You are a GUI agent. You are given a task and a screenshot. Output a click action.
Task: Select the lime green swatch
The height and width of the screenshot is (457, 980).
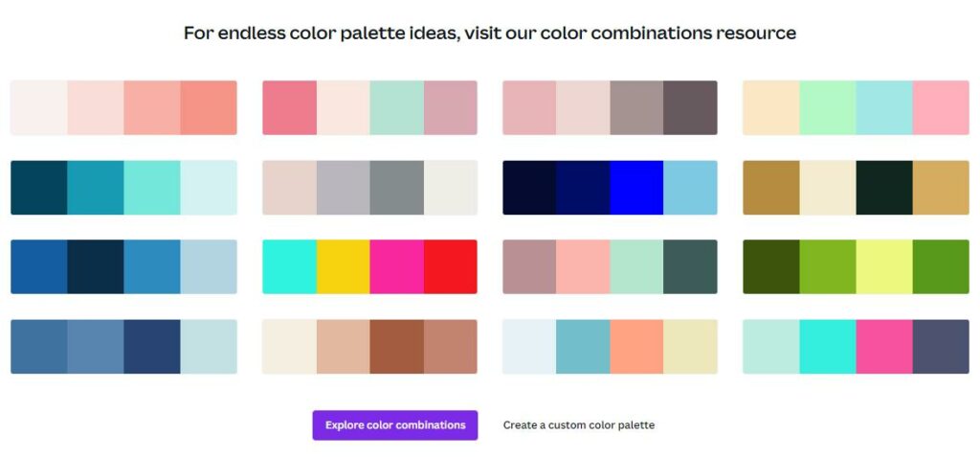point(828,266)
